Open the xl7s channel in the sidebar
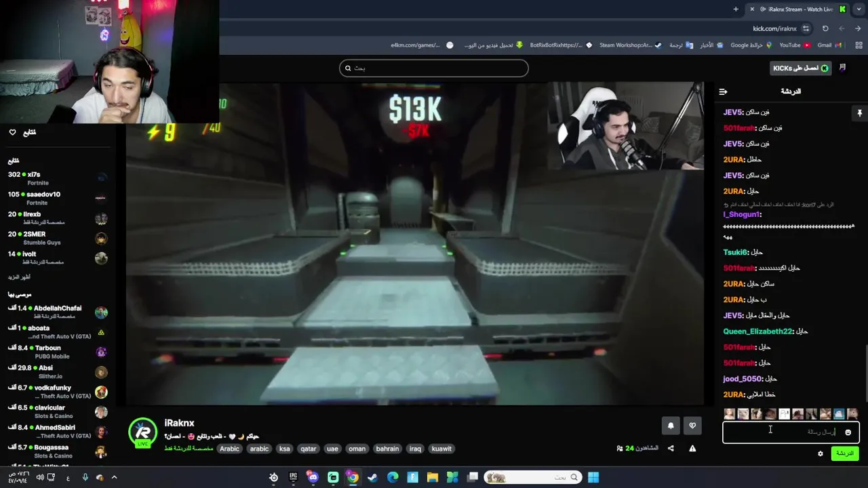The image size is (868, 488). pyautogui.click(x=58, y=178)
